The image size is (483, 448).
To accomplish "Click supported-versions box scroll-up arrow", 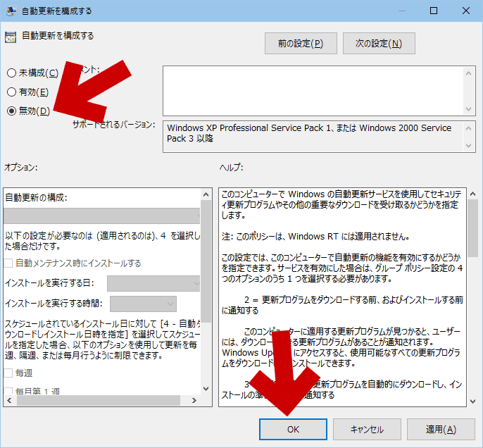I will [468, 128].
